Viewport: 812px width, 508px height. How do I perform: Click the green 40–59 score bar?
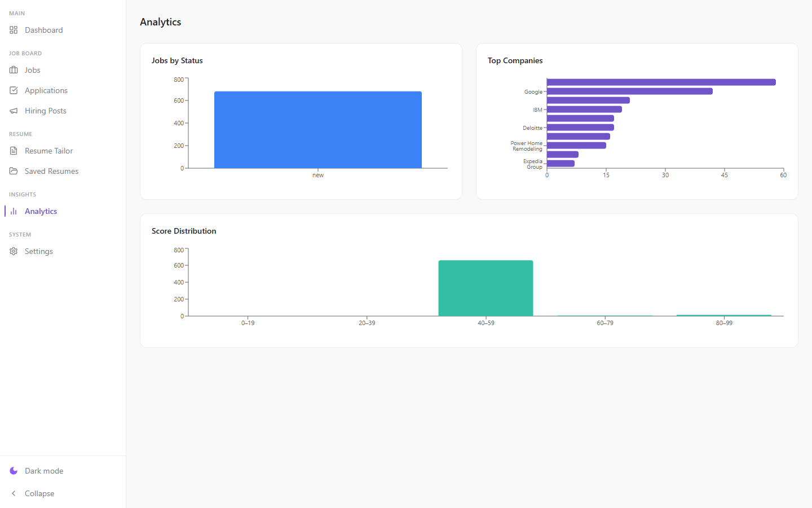coord(486,288)
